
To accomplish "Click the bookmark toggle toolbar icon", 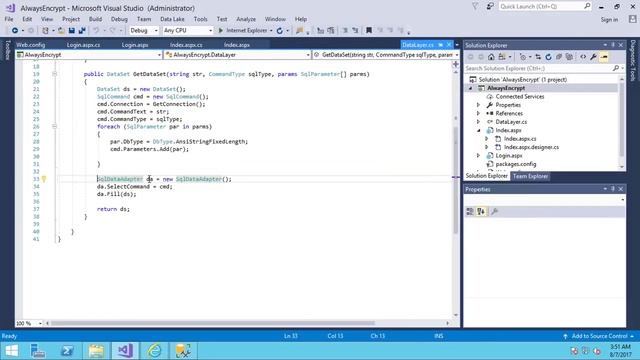I will tap(369, 31).
